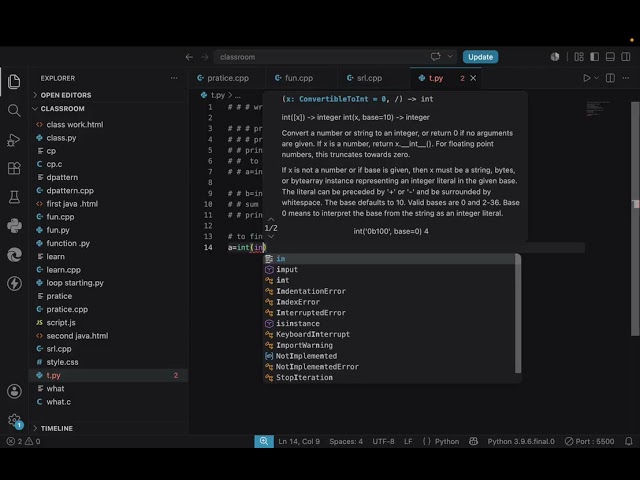The image size is (640, 480).
Task: Click the code minimap preview
Action: 598,109
